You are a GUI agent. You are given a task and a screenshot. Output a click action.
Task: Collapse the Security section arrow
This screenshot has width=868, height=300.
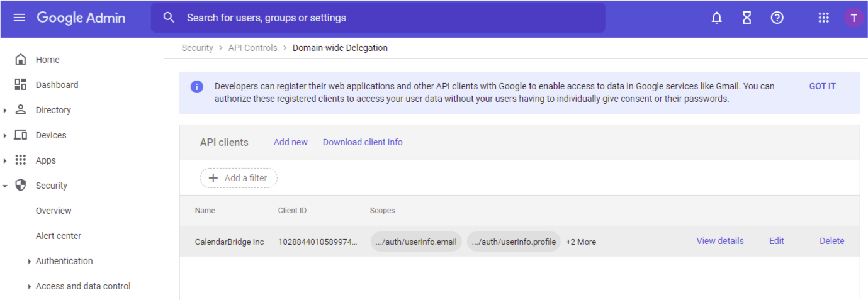[x=5, y=186]
